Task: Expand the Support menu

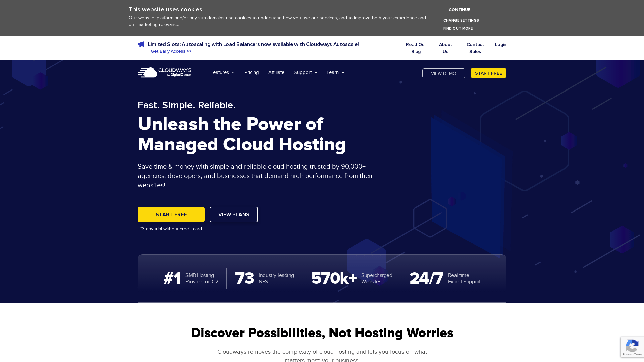Action: (x=303, y=72)
